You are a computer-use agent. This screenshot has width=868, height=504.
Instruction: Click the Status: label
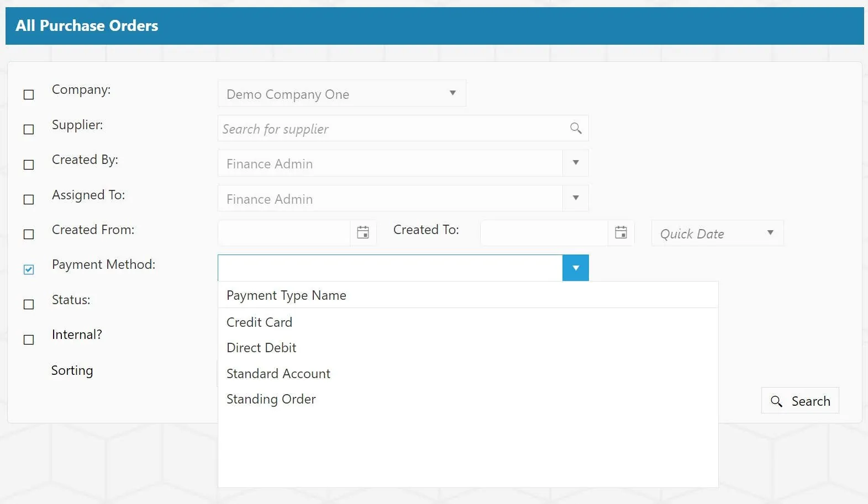(x=71, y=300)
